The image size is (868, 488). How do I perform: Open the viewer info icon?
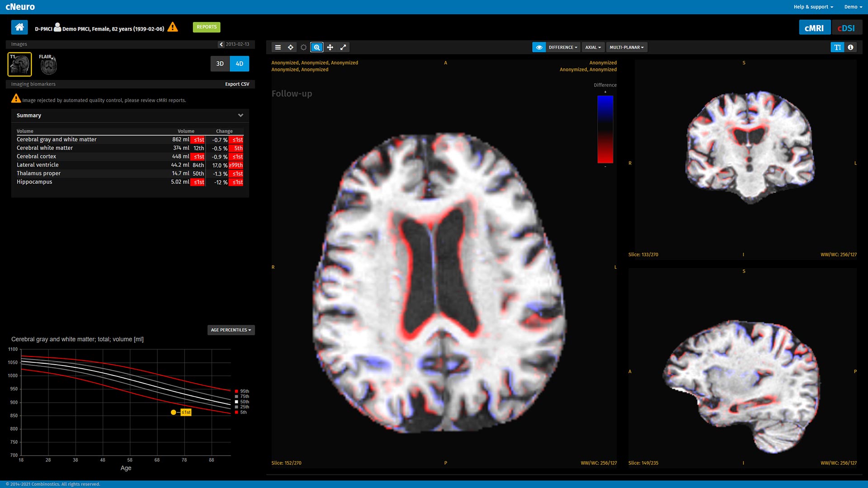850,47
